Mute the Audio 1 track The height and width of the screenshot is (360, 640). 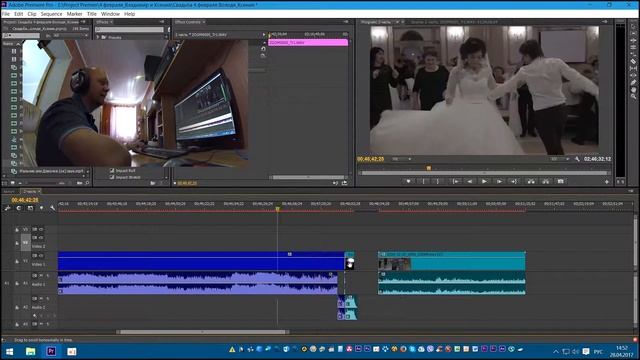[41, 276]
